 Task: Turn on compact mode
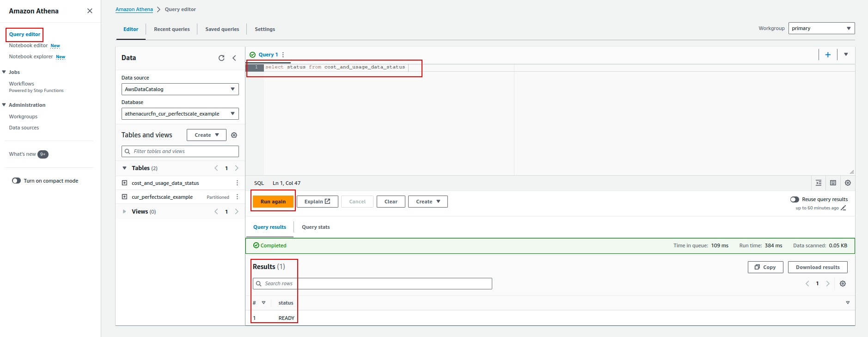tap(17, 181)
